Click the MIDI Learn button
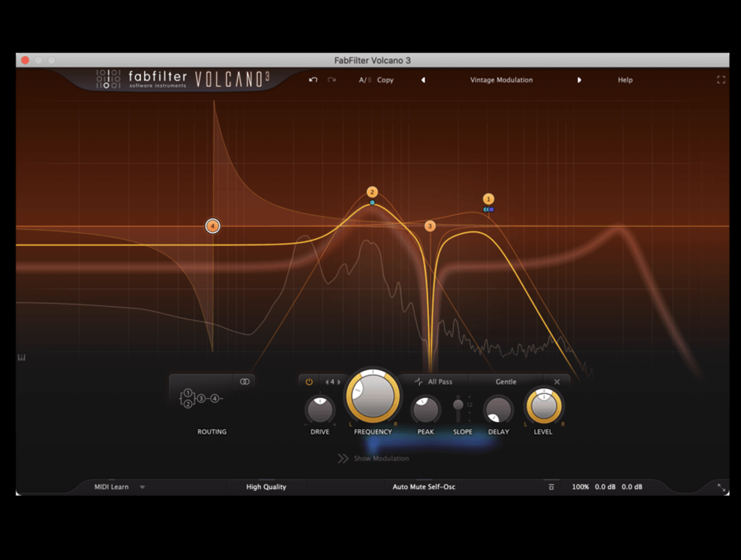 111,487
